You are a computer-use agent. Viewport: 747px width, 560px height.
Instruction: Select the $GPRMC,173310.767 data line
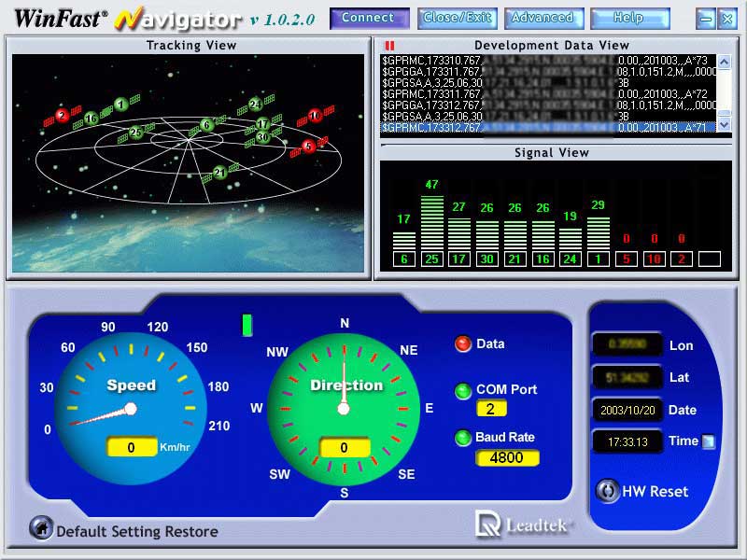coord(548,61)
